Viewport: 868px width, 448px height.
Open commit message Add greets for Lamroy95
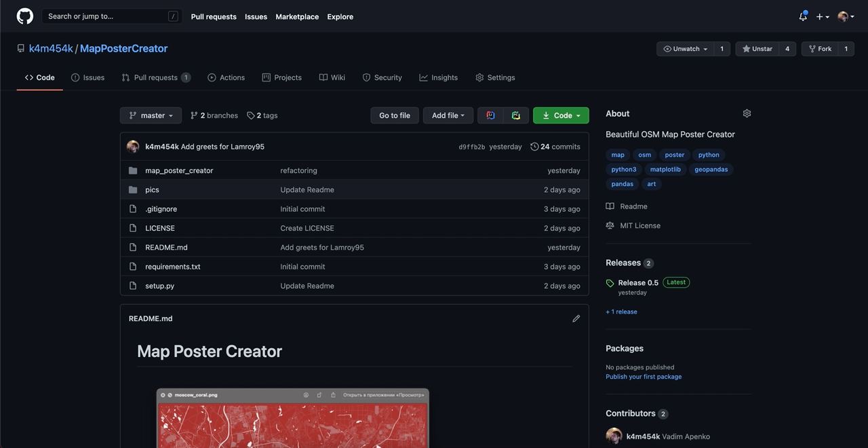[222, 147]
